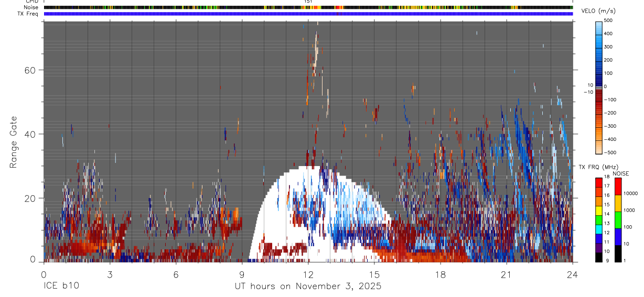Click the solid blue TX Freq strip above plot

pos(308,14)
